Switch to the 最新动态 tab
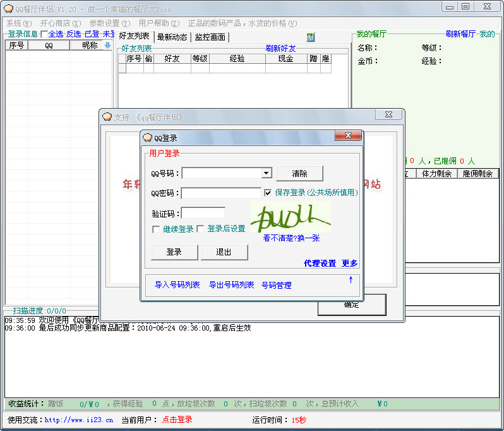Image resolution: width=504 pixels, height=431 pixels. click(172, 37)
